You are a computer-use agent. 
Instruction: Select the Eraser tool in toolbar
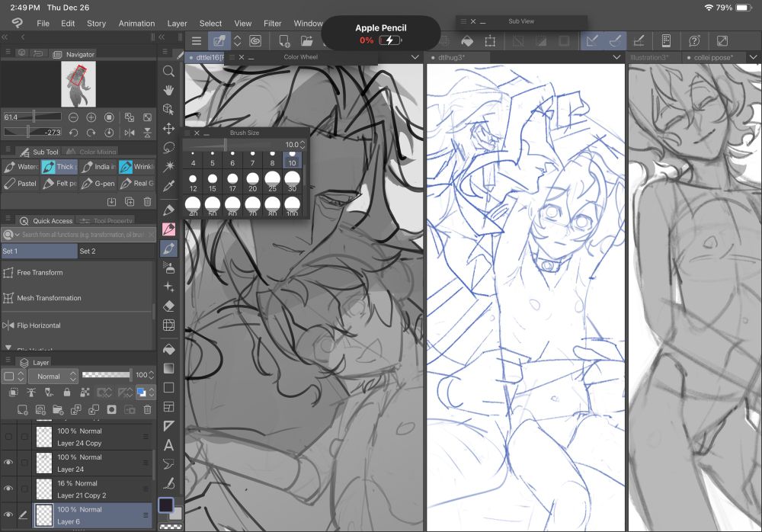pos(168,306)
